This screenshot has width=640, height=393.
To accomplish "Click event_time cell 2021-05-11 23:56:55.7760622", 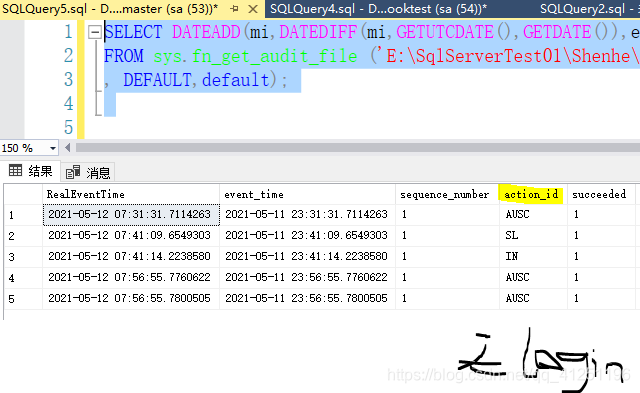I will [x=307, y=278].
